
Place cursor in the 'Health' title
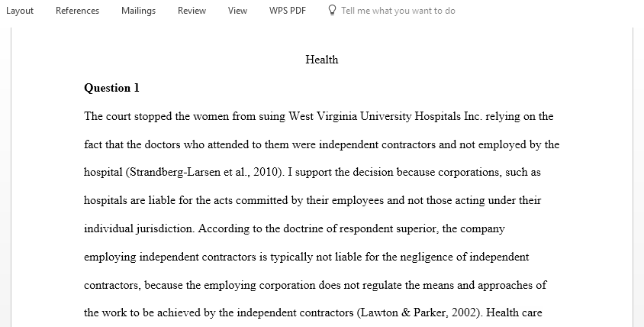321,60
